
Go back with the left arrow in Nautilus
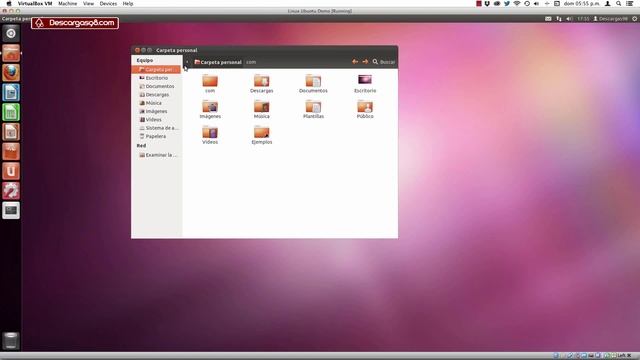(x=355, y=62)
